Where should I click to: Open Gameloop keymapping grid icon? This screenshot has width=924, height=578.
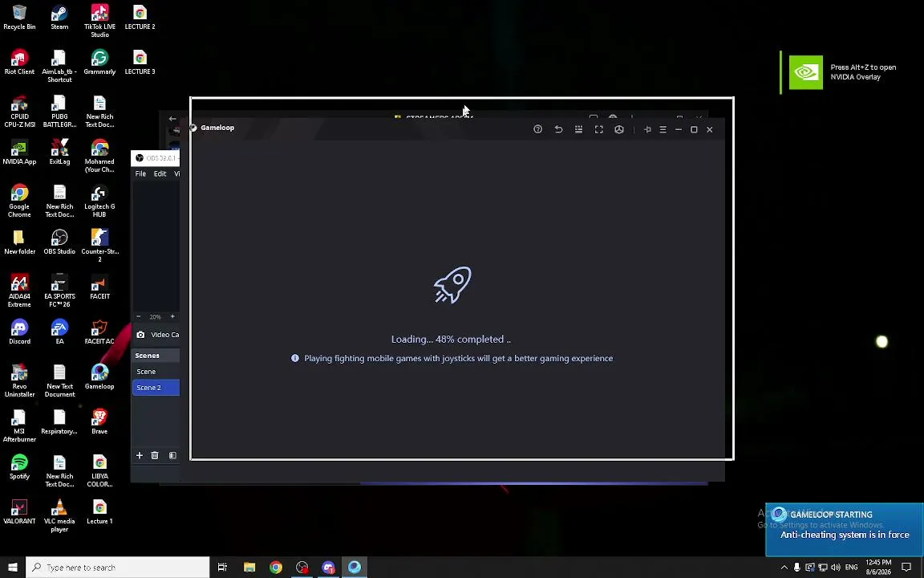578,129
